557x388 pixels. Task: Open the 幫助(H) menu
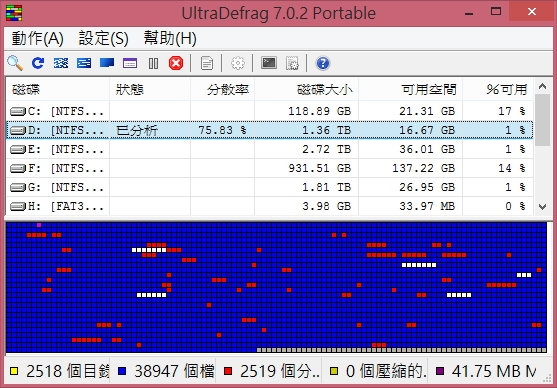pos(170,38)
